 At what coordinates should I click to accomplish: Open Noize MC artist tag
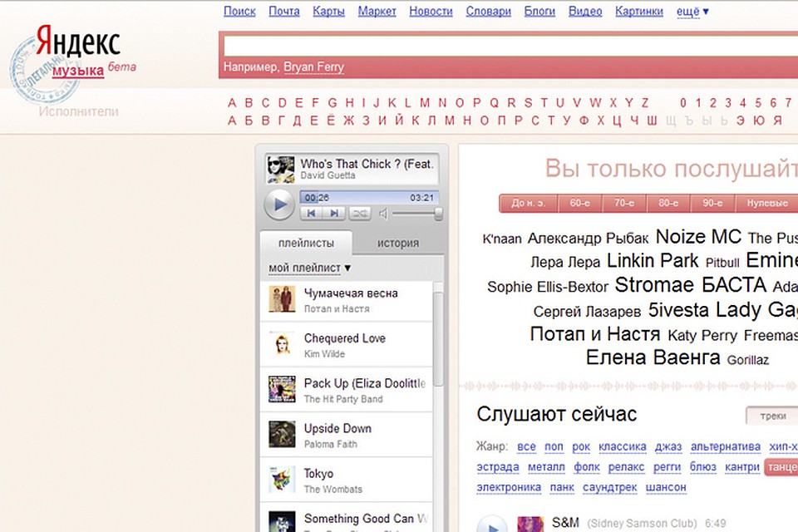(x=698, y=237)
